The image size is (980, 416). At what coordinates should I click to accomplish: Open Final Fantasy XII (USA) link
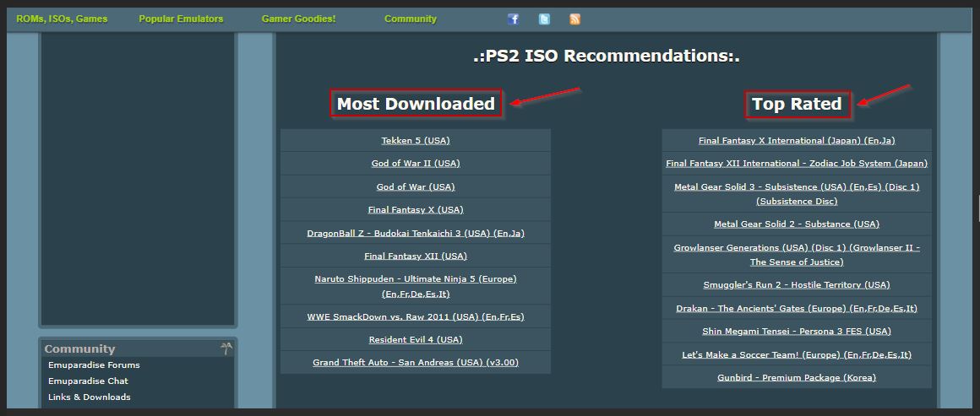tap(416, 256)
